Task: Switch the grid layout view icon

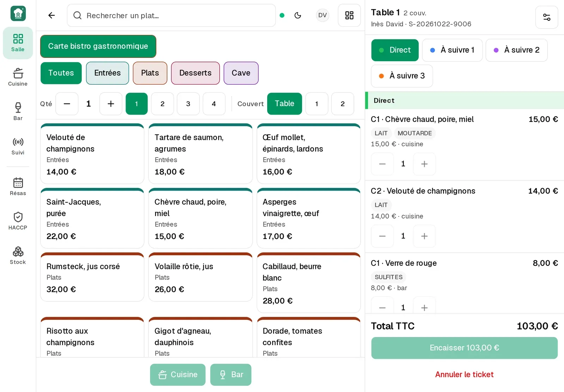Action: [349, 15]
